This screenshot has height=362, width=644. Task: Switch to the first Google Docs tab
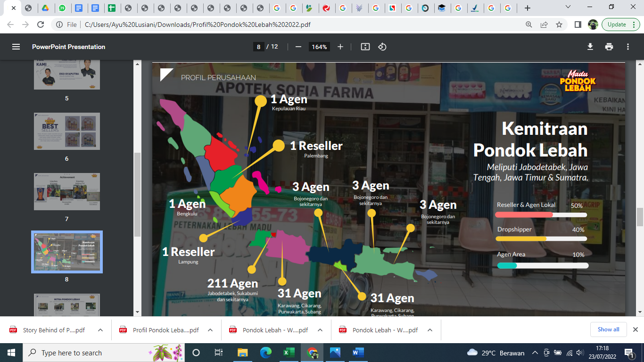[x=78, y=8]
